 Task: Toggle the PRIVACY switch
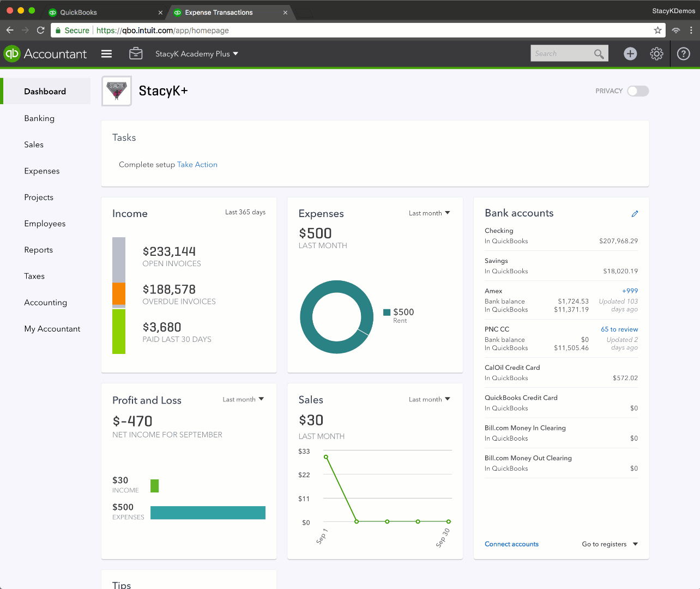coord(637,91)
